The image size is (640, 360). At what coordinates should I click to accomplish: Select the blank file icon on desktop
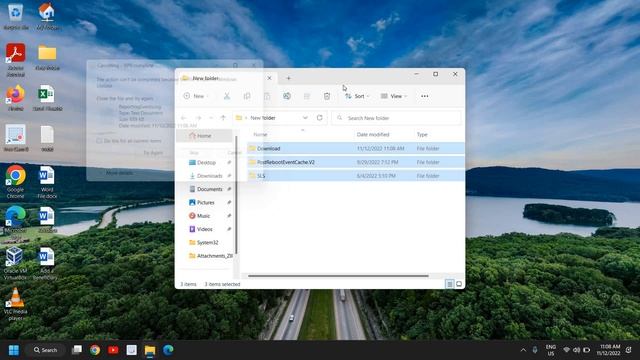coord(47,139)
